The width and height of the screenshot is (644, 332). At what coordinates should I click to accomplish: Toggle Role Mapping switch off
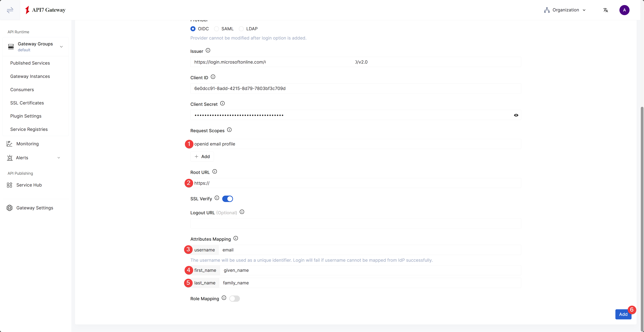[x=234, y=299]
